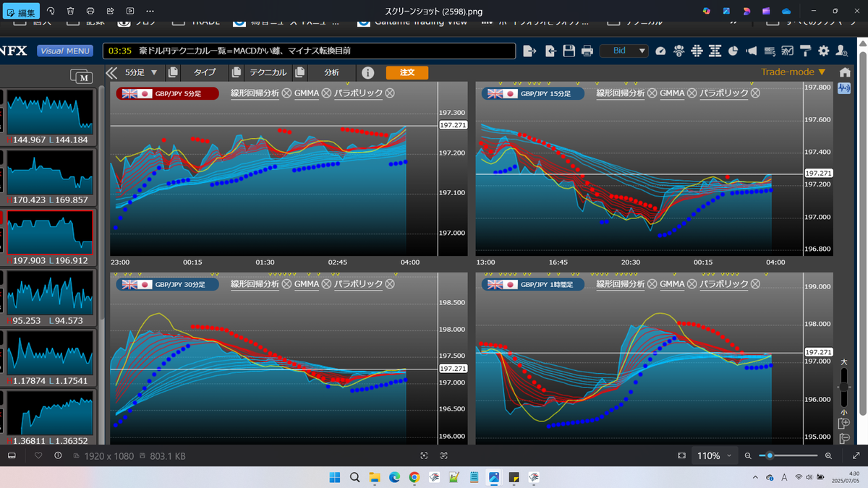
Task: Open パラボリック settings on 30分足 chart
Action: click(358, 284)
